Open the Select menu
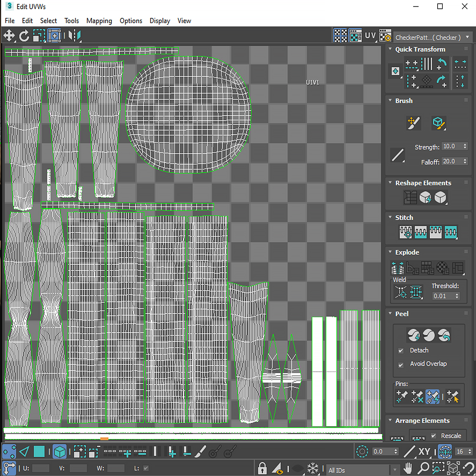476x476 pixels. tap(48, 21)
